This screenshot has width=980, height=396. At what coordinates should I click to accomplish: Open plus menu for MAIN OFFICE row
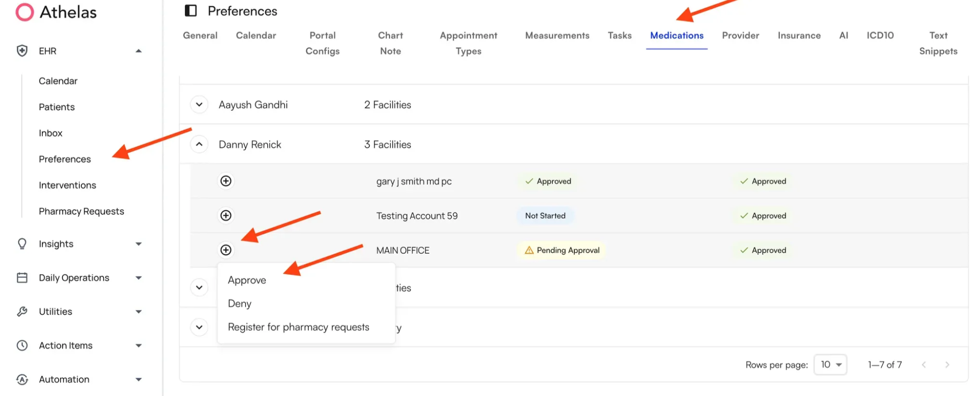coord(226,250)
